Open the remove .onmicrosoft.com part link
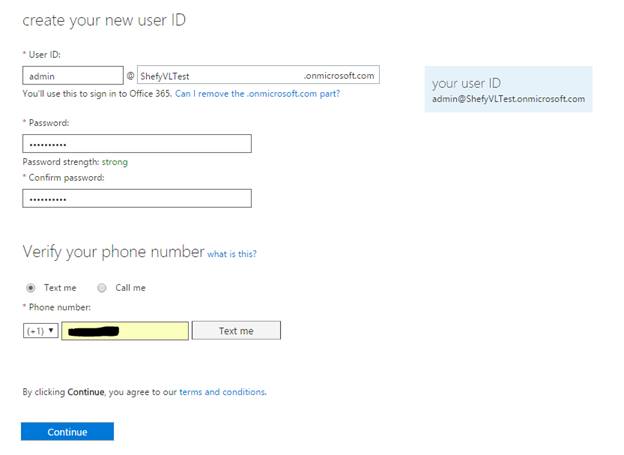The height and width of the screenshot is (455, 624). tap(257, 93)
